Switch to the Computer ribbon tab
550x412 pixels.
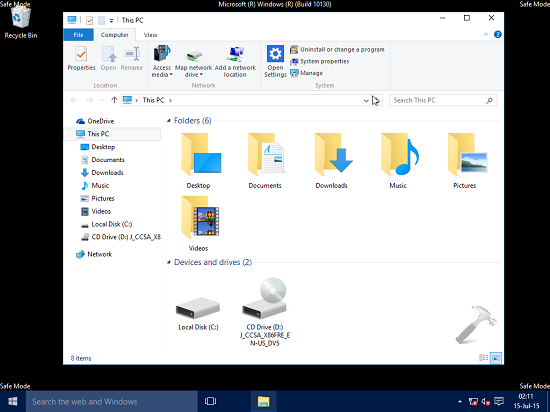tap(114, 35)
